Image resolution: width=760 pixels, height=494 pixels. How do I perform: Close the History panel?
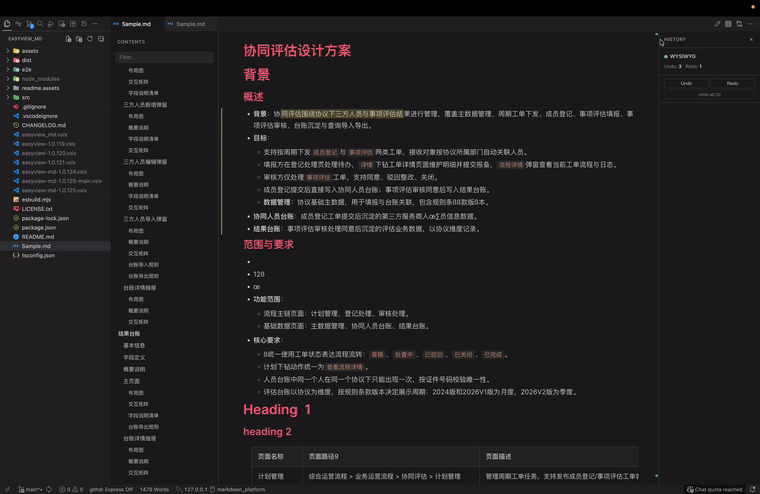(751, 39)
